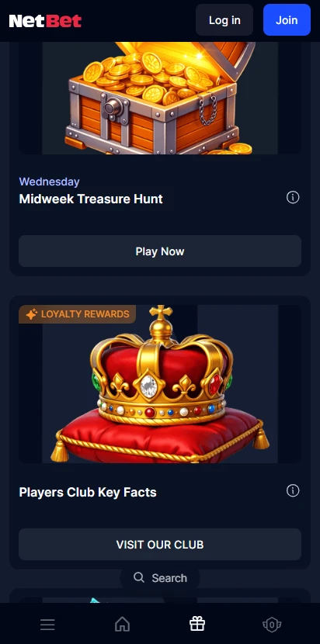The height and width of the screenshot is (644, 320).
Task: Click the VISIT OUR CLUB button
Action: point(160,545)
